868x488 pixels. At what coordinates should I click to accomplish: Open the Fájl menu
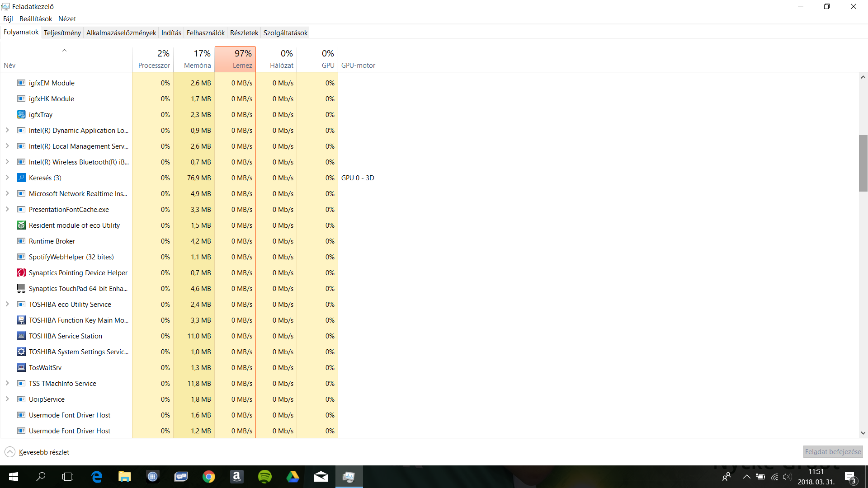click(8, 19)
